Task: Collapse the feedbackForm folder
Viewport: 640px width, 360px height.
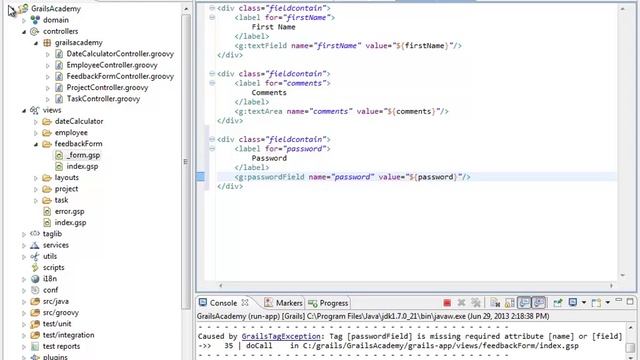Action: (x=36, y=144)
